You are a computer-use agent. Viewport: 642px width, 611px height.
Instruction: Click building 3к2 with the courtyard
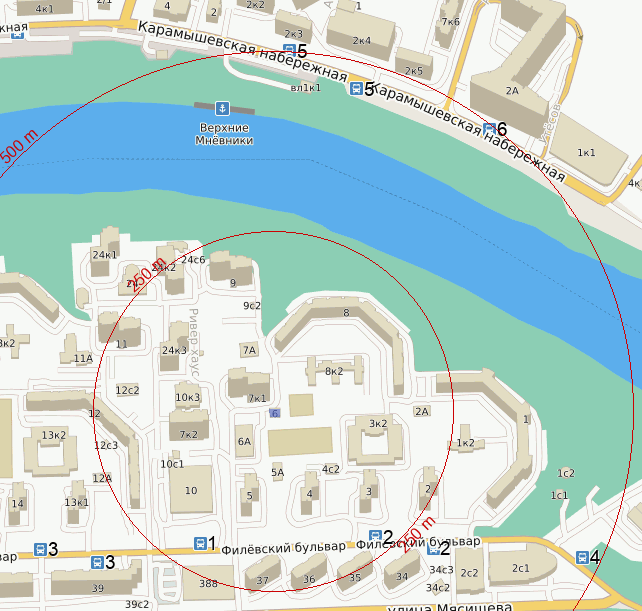377,424
